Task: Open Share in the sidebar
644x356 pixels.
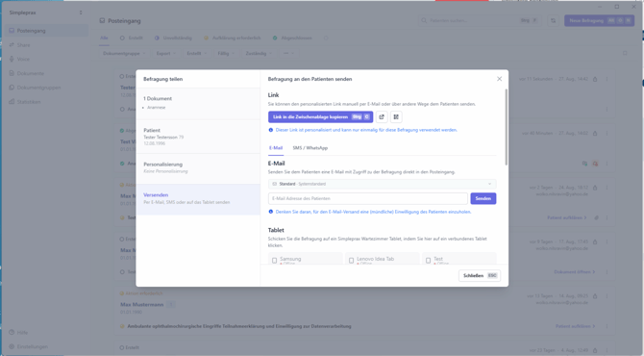Action: tap(46, 45)
